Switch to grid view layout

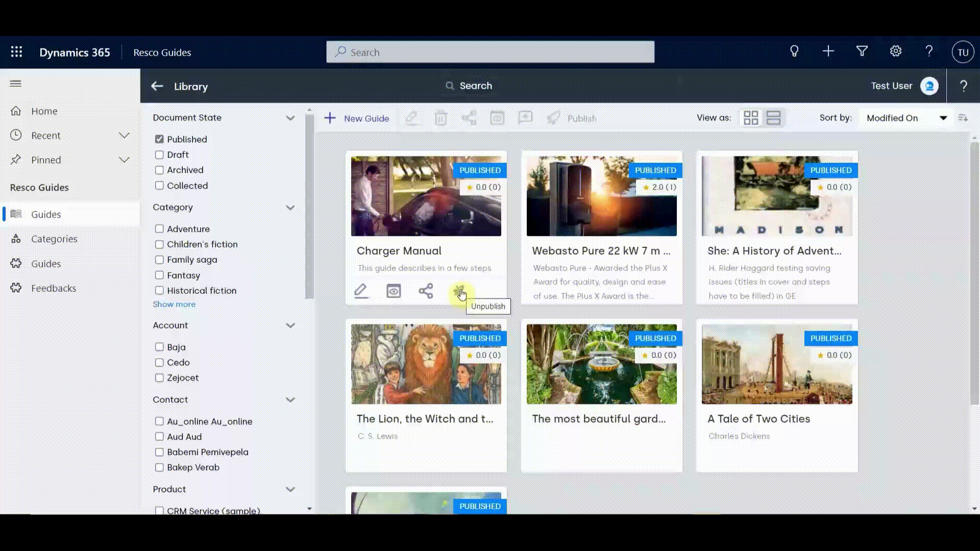[x=751, y=118]
